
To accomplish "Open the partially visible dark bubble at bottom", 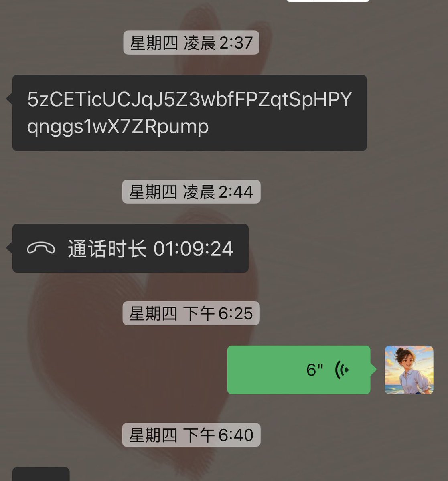I will pos(41,474).
